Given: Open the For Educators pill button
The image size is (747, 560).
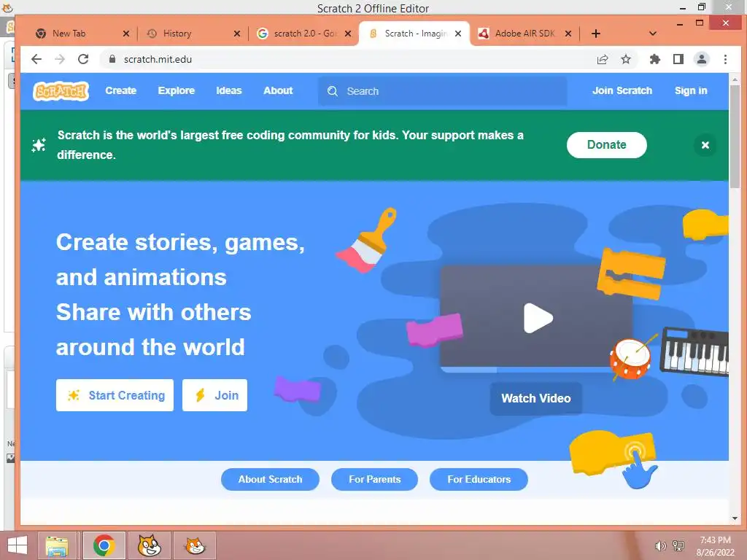Looking at the screenshot, I should (479, 480).
